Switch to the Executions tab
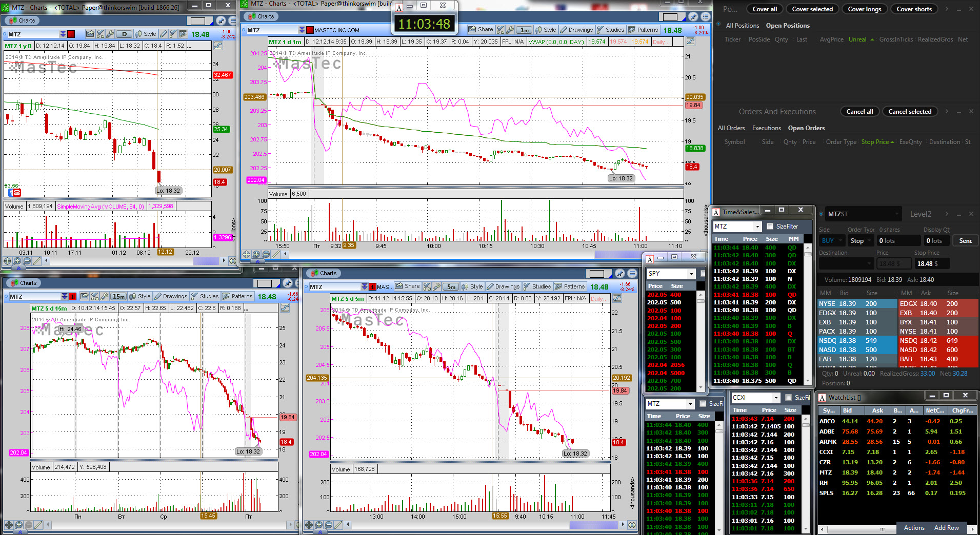The height and width of the screenshot is (535, 980). (766, 128)
